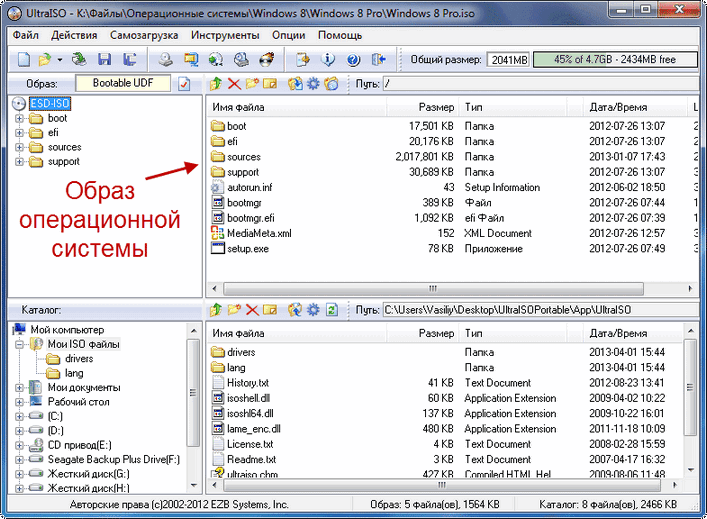Click the gear icon in image toolbar
The height and width of the screenshot is (519, 707).
(x=313, y=84)
